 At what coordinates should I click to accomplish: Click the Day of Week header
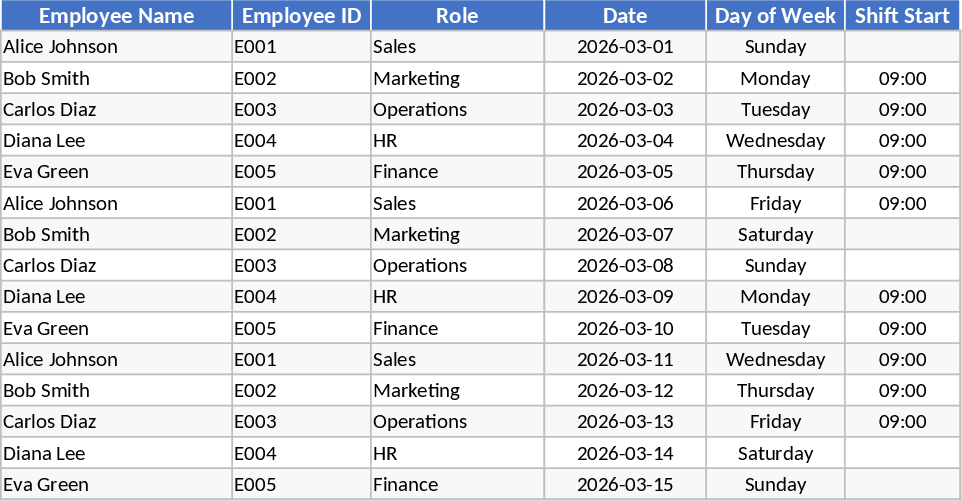(775, 16)
